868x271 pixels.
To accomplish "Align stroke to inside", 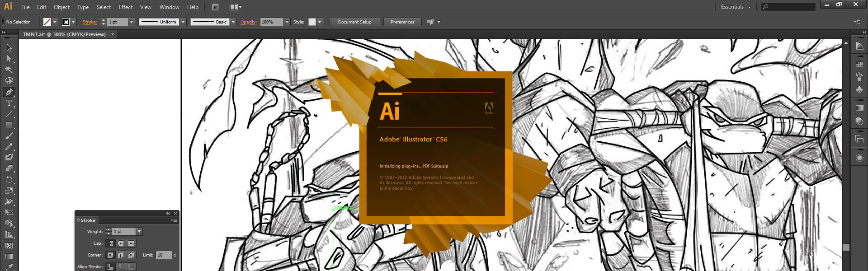I will 121,267.
